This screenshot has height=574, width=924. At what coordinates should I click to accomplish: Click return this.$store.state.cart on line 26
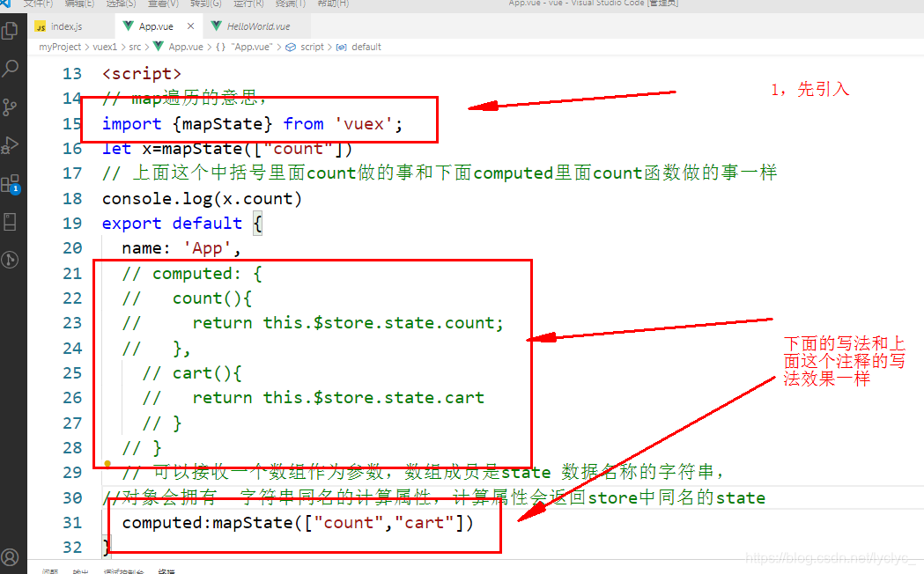tap(338, 397)
